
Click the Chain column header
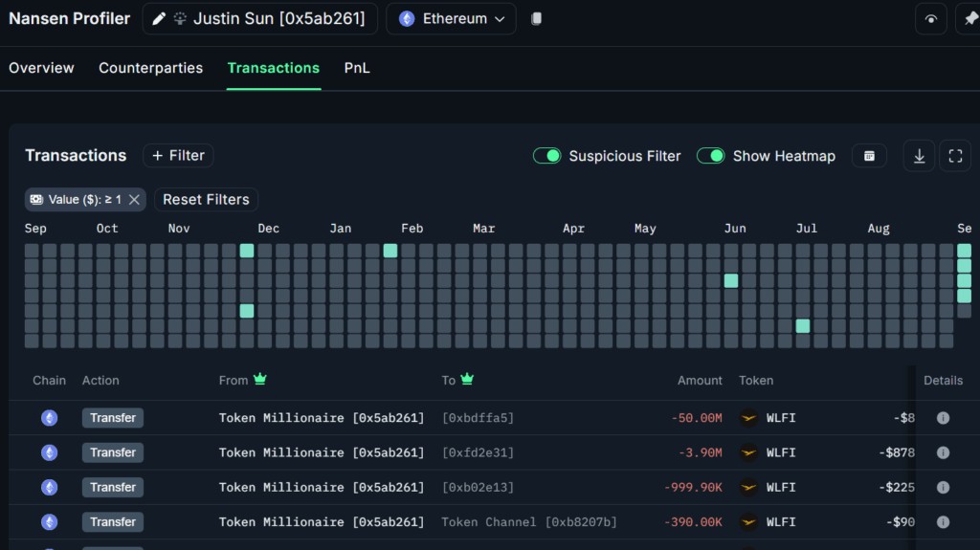49,380
